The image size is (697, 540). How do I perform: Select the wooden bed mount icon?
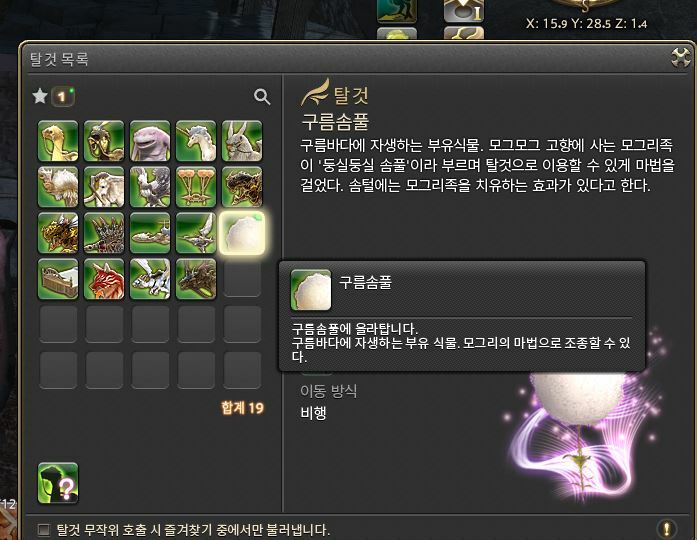click(x=58, y=279)
